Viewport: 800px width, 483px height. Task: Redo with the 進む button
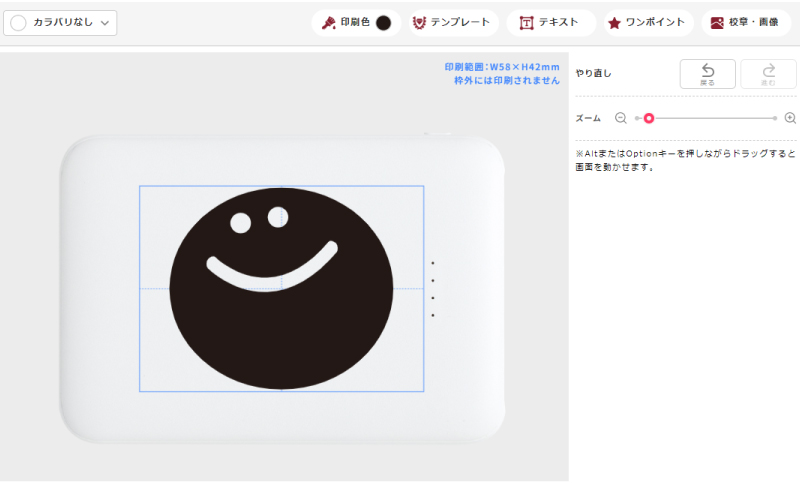point(768,74)
